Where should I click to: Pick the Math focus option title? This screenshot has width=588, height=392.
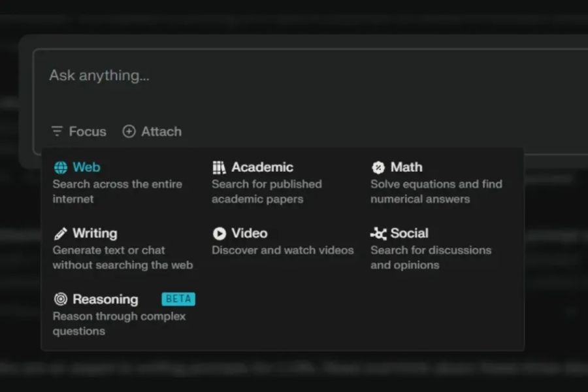pyautogui.click(x=406, y=167)
